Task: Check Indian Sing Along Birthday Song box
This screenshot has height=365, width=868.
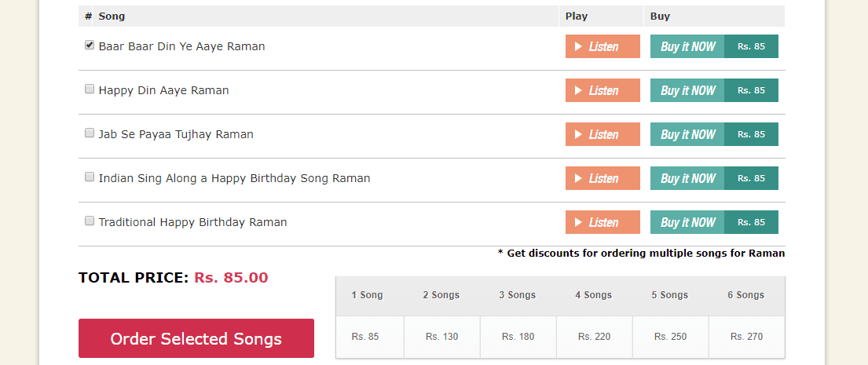Action: [89, 177]
